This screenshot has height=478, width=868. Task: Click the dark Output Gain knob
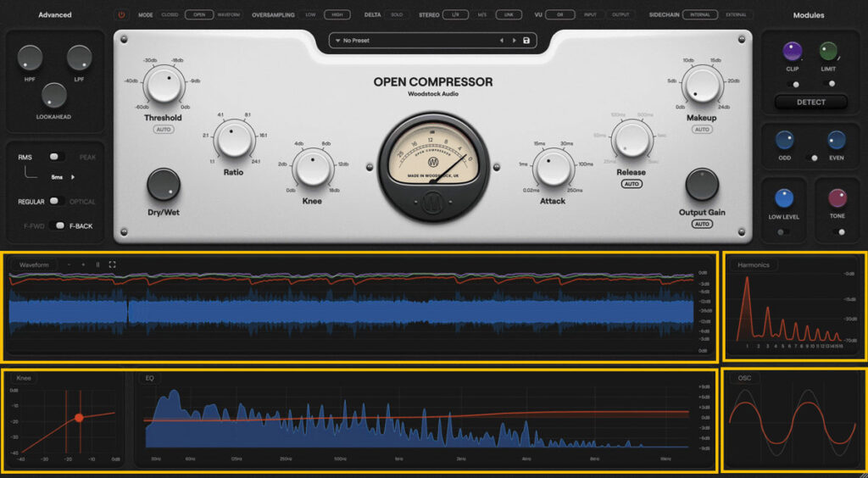coord(702,185)
